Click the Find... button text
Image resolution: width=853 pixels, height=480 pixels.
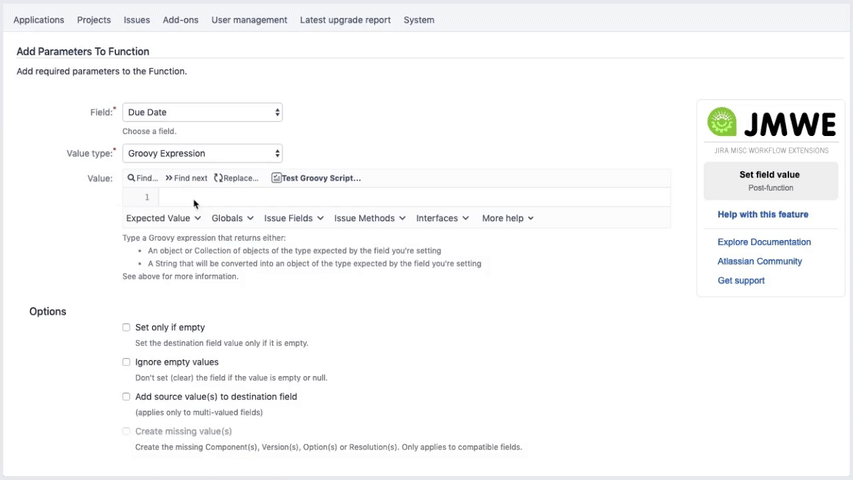coord(147,178)
